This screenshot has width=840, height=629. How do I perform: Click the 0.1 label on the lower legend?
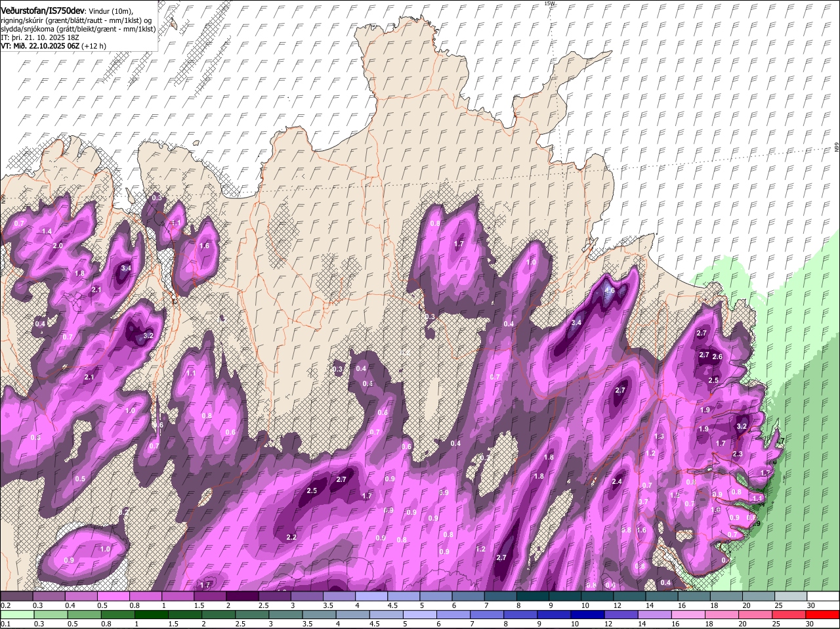click(5, 624)
